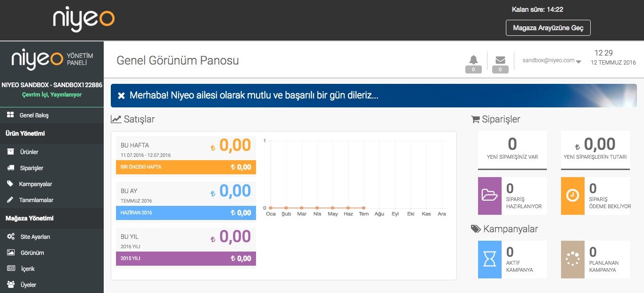Open the messages envelope icon
Image resolution: width=644 pixels, height=293 pixels.
coord(500,60)
